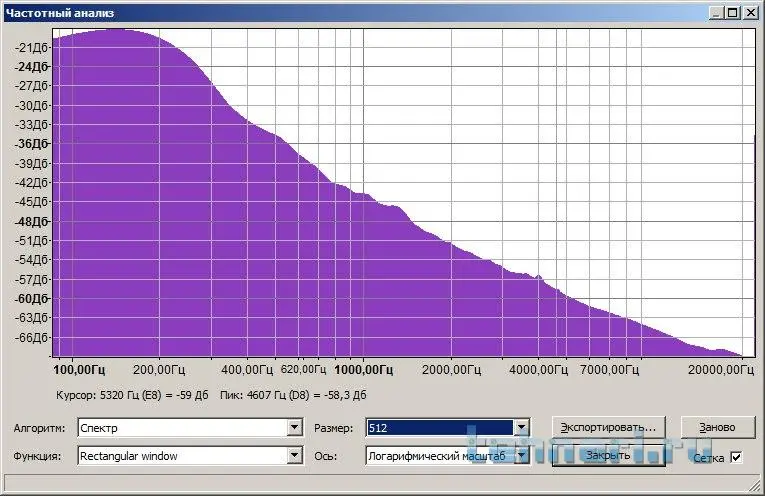Viewport: 765px width, 496px height.
Task: Click the -54Дб level label
Action: click(x=32, y=259)
